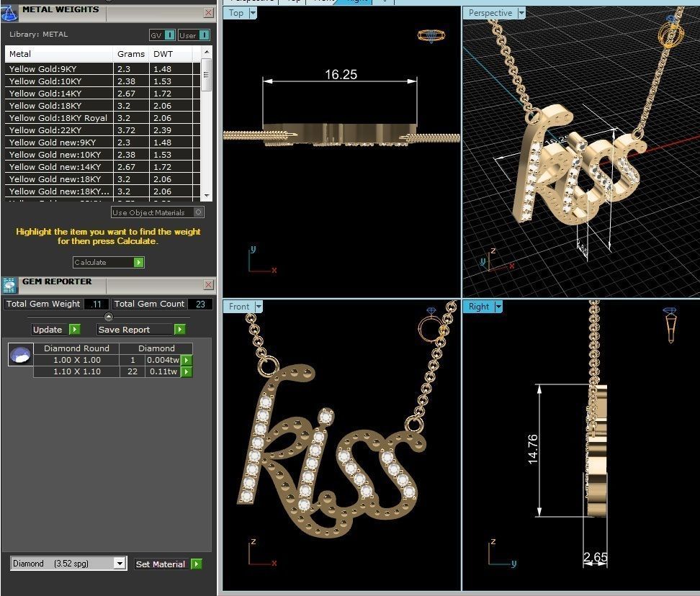Click the Metal column header
The image size is (700, 596).
coord(59,54)
